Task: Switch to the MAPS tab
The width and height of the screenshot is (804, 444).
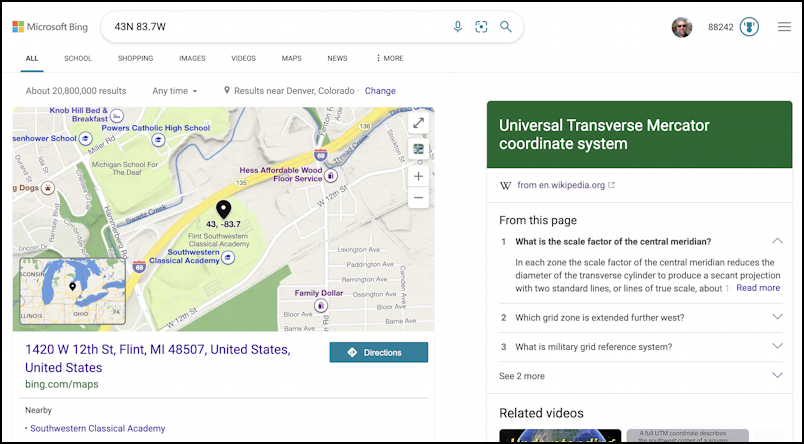Action: pyautogui.click(x=291, y=58)
